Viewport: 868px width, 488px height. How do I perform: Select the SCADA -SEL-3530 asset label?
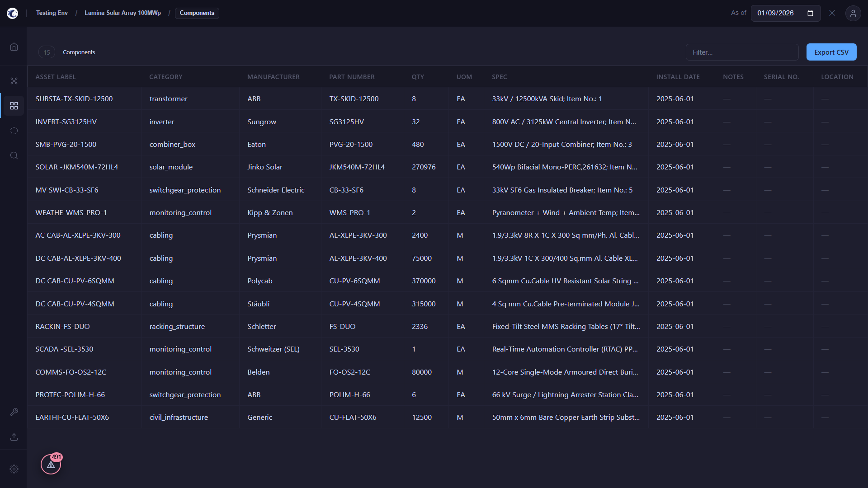point(64,349)
